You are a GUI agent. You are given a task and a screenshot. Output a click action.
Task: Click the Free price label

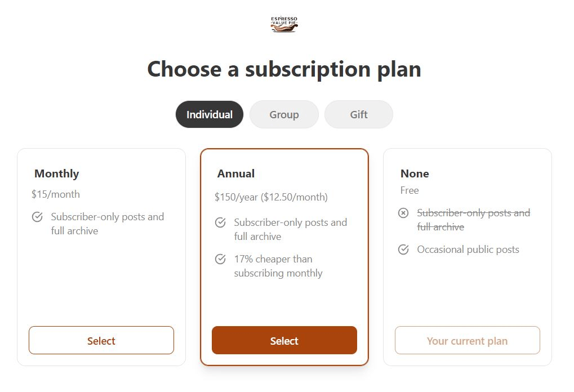(x=410, y=190)
